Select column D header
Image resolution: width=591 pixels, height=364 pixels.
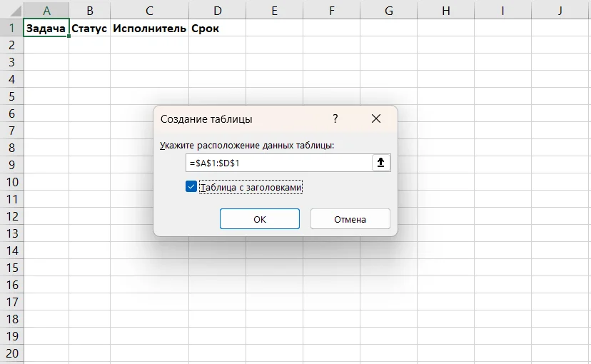click(x=218, y=10)
